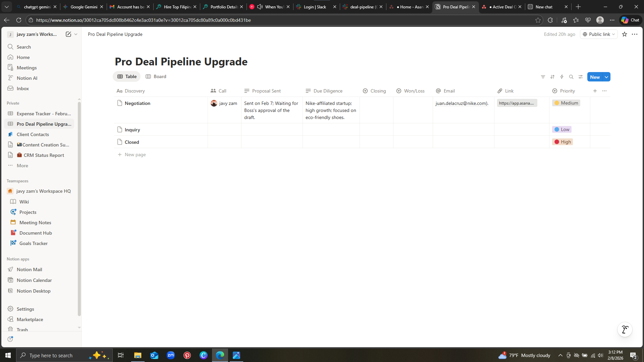
Task: Open view settings sliders icon
Action: click(581, 77)
